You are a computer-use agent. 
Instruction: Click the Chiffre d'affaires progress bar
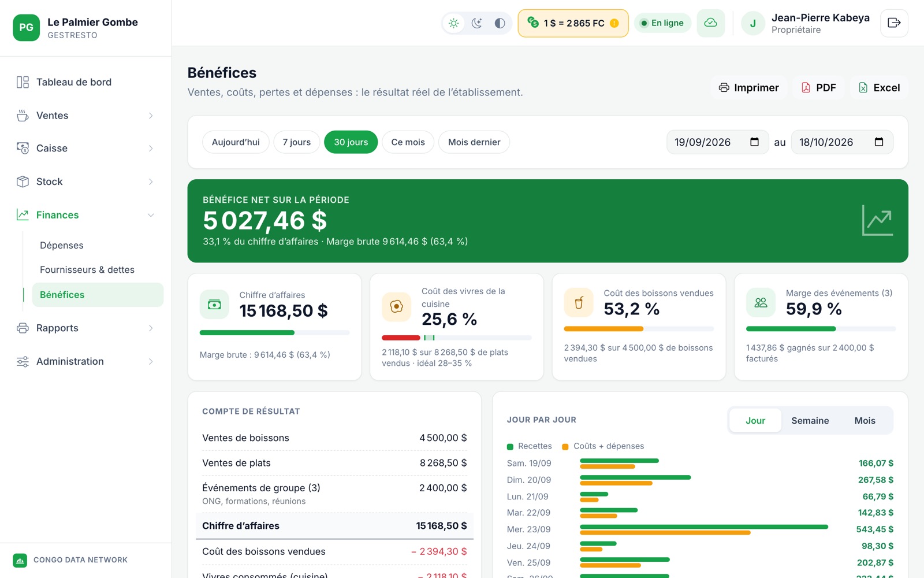pyautogui.click(x=274, y=333)
